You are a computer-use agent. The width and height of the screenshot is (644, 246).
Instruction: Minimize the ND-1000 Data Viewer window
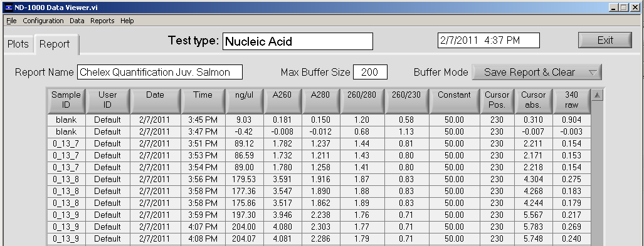pos(615,8)
